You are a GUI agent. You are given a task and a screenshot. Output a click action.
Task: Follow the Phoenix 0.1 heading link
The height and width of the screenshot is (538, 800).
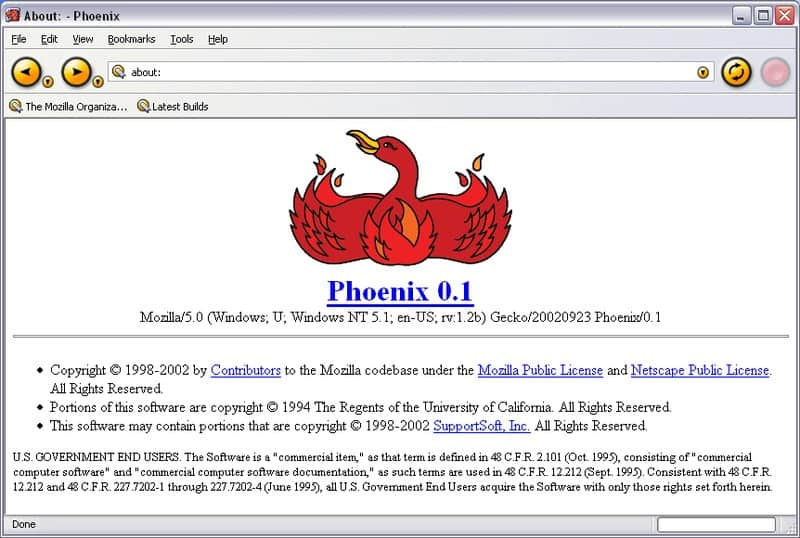point(400,291)
